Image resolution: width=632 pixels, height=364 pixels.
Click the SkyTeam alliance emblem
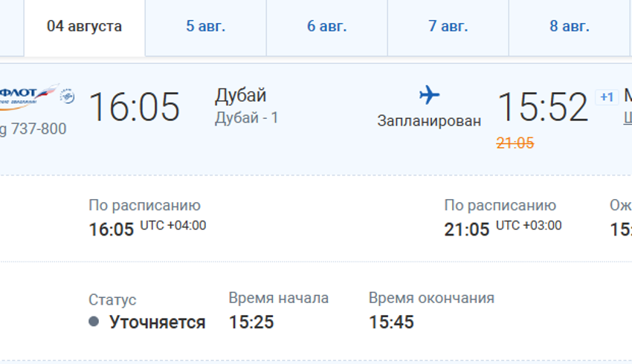(67, 94)
